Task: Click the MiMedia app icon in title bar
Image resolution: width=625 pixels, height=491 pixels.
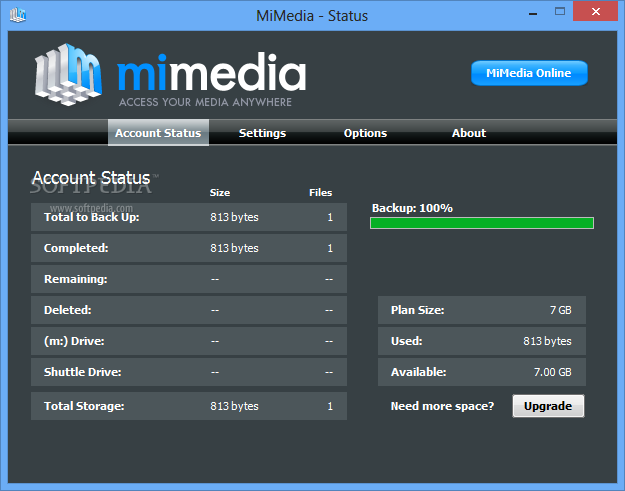Action: 18,15
